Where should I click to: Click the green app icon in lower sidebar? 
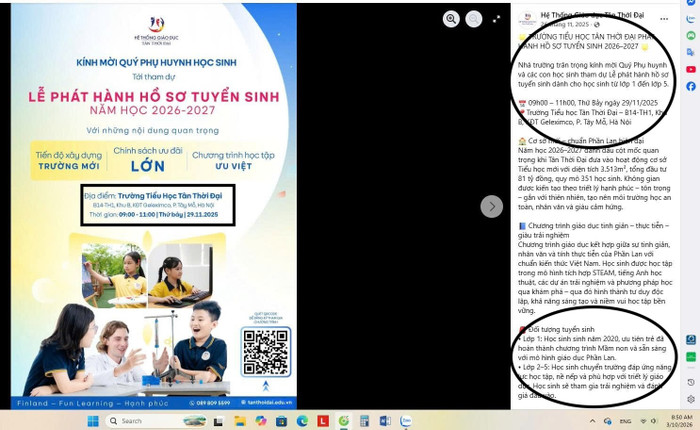click(x=691, y=357)
